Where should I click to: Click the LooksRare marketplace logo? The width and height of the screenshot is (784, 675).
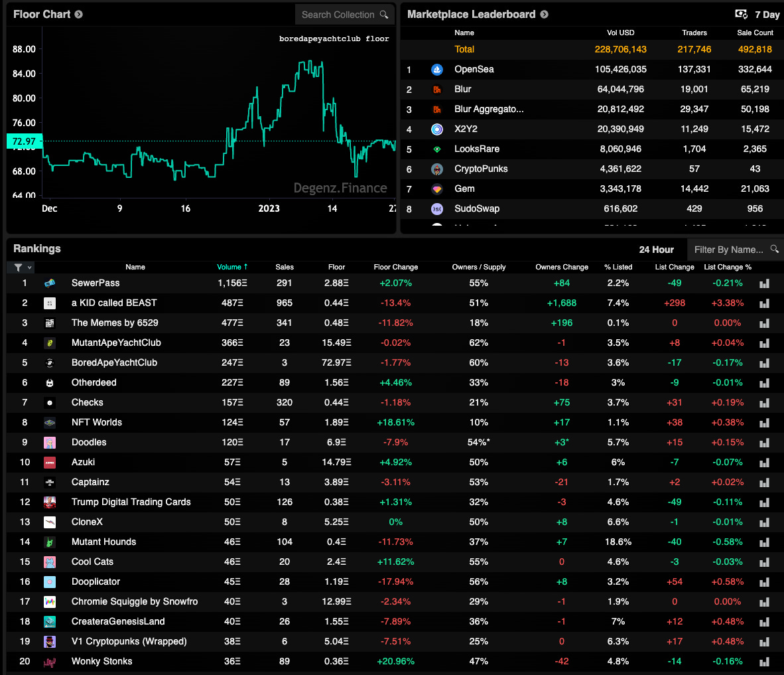[437, 149]
